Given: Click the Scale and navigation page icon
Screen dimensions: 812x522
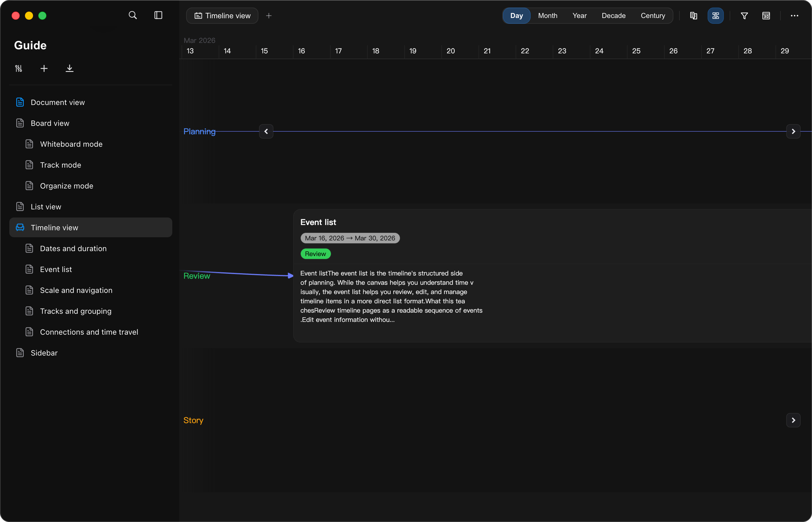Looking at the screenshot, I should pyautogui.click(x=30, y=290).
